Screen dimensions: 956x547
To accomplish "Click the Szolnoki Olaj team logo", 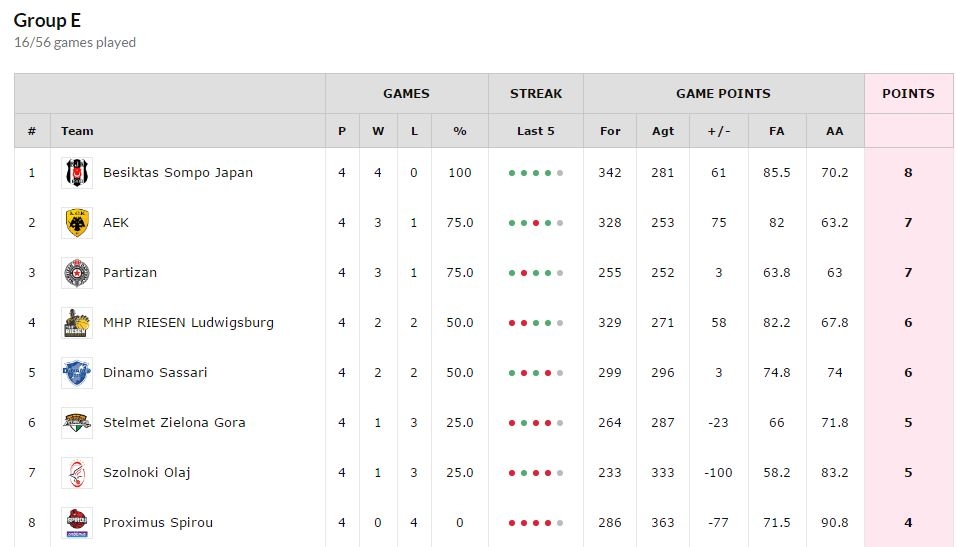I will coord(77,473).
